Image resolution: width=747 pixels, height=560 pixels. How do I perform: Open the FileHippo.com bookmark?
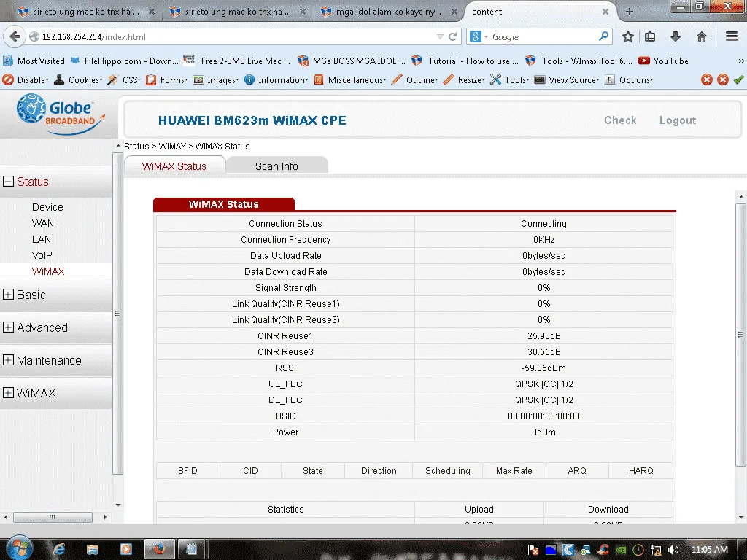point(124,61)
